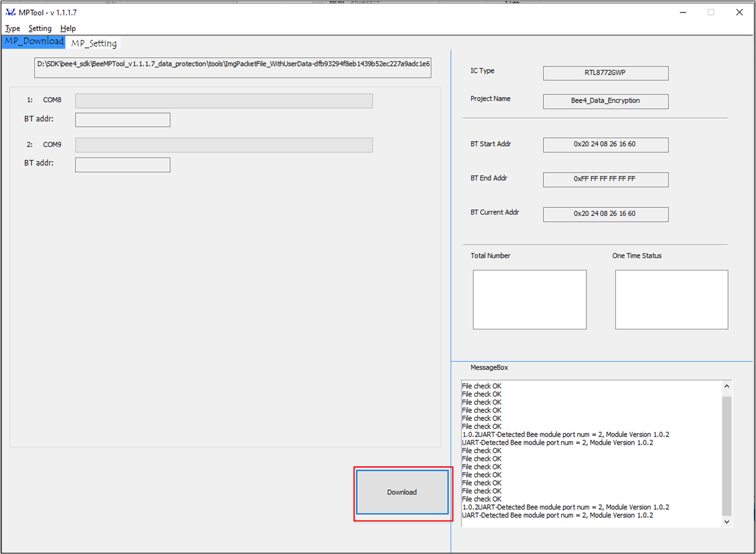
Task: Open the Setting menu
Action: [x=40, y=29]
